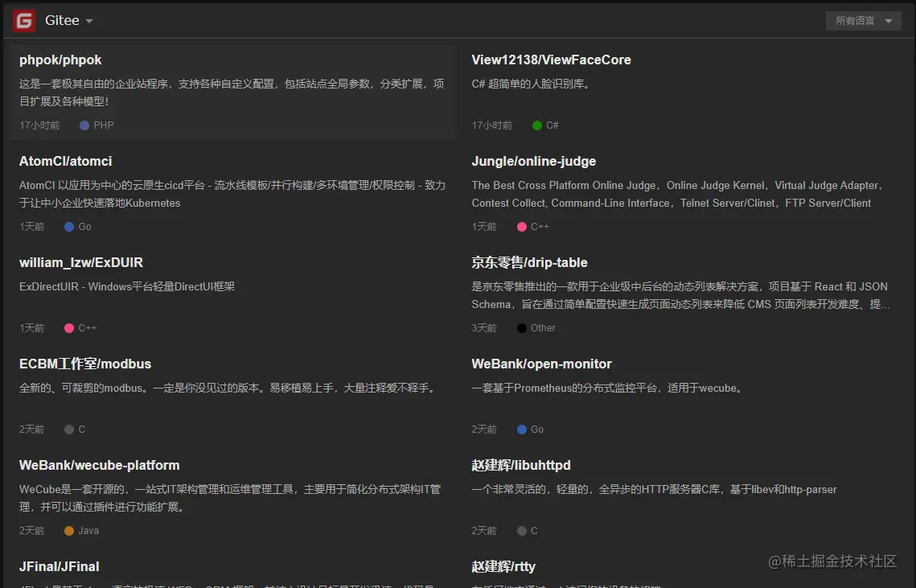Open the 京东零售/drip-table repository

529,262
